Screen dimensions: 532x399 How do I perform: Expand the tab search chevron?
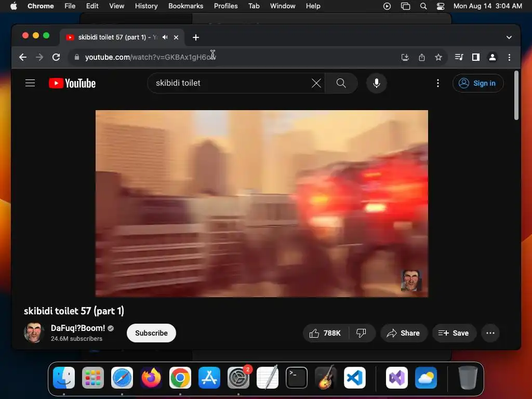pyautogui.click(x=509, y=37)
